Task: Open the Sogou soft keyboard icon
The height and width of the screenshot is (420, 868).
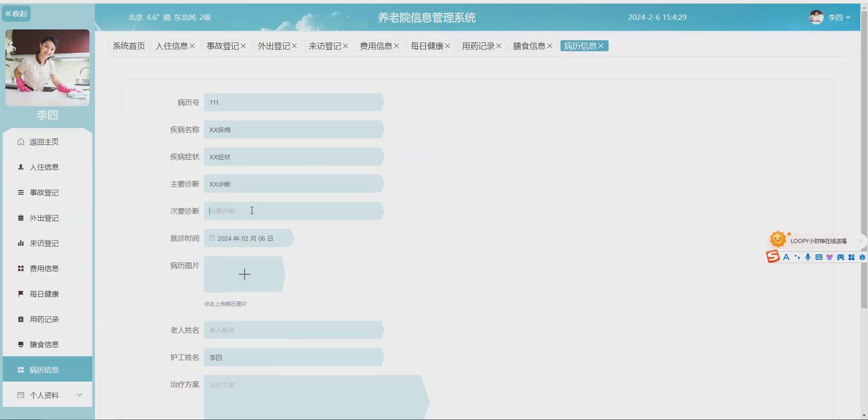Action: click(x=818, y=257)
